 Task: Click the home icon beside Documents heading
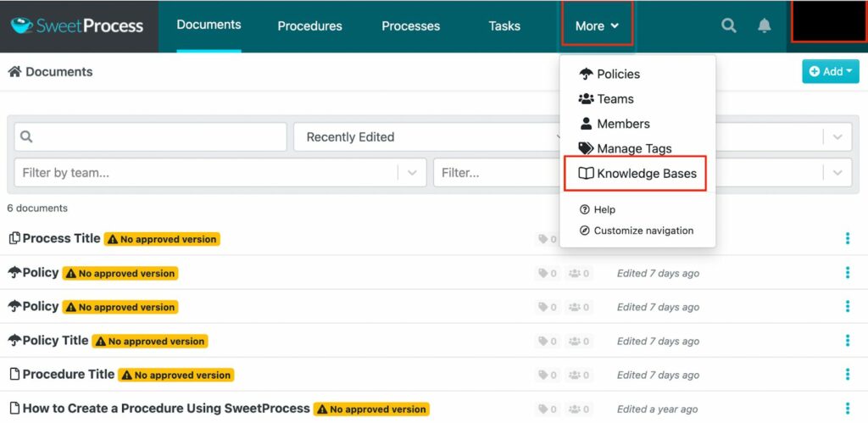[x=14, y=72]
